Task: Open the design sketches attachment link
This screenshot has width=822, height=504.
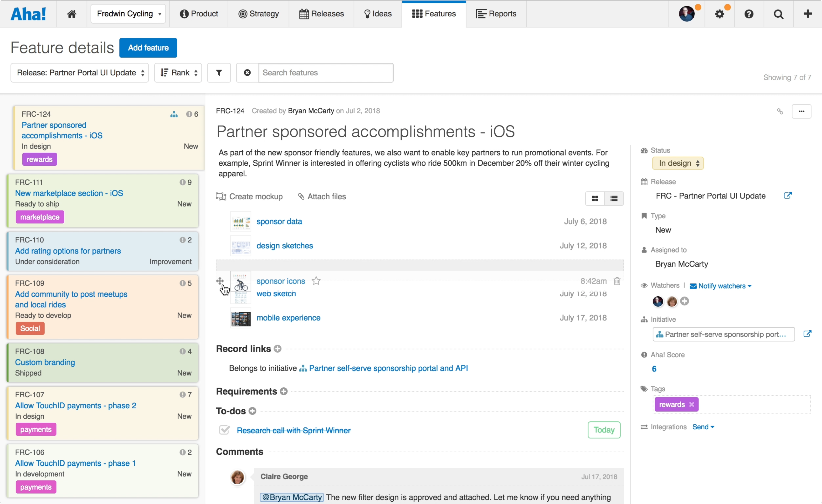Action: 285,246
